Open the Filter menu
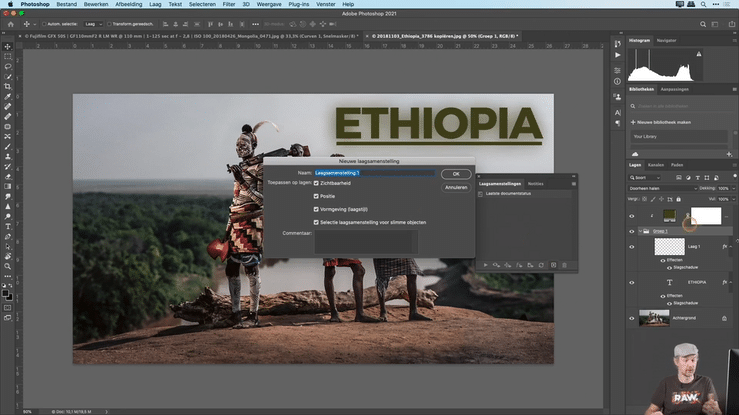Viewport: 739px width, 415px height. [x=229, y=4]
